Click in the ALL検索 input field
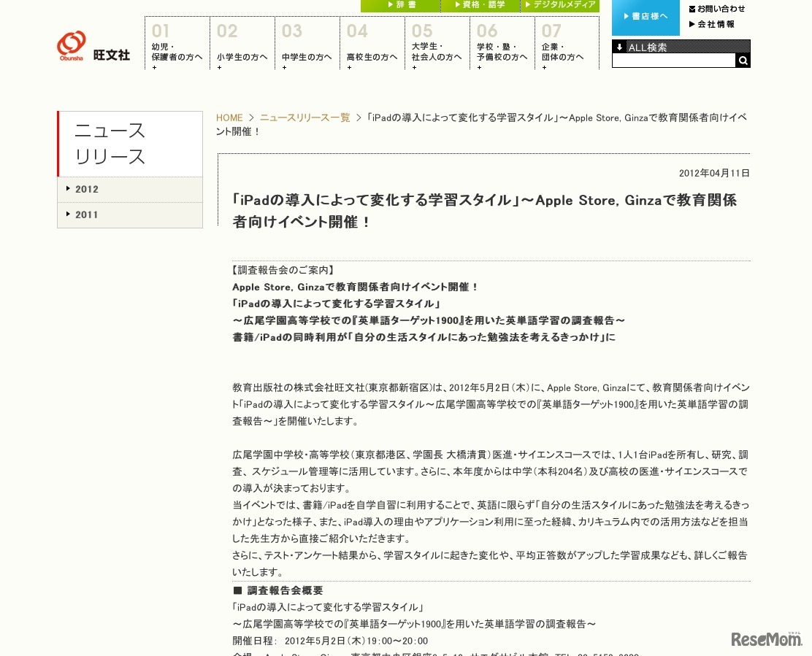The image size is (812, 656). pyautogui.click(x=674, y=61)
